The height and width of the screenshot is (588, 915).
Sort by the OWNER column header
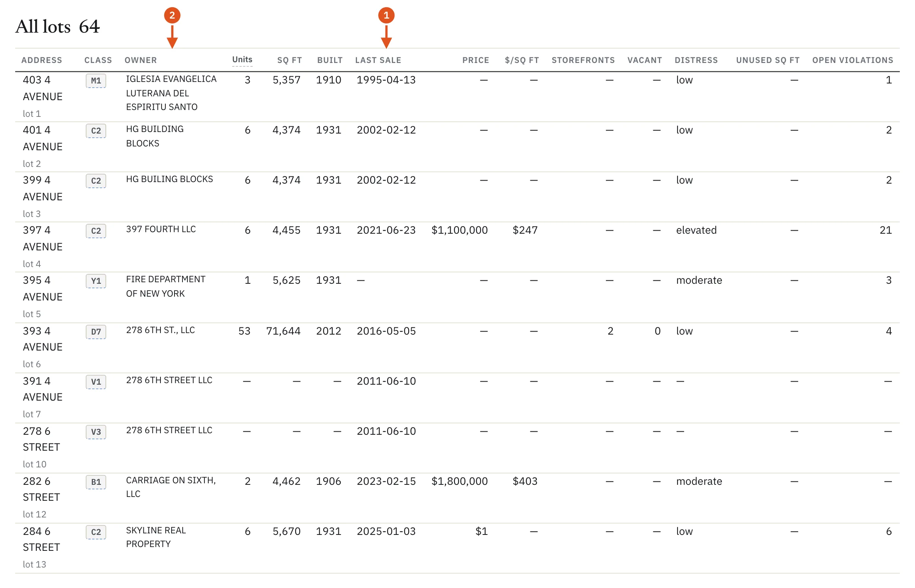click(x=140, y=60)
